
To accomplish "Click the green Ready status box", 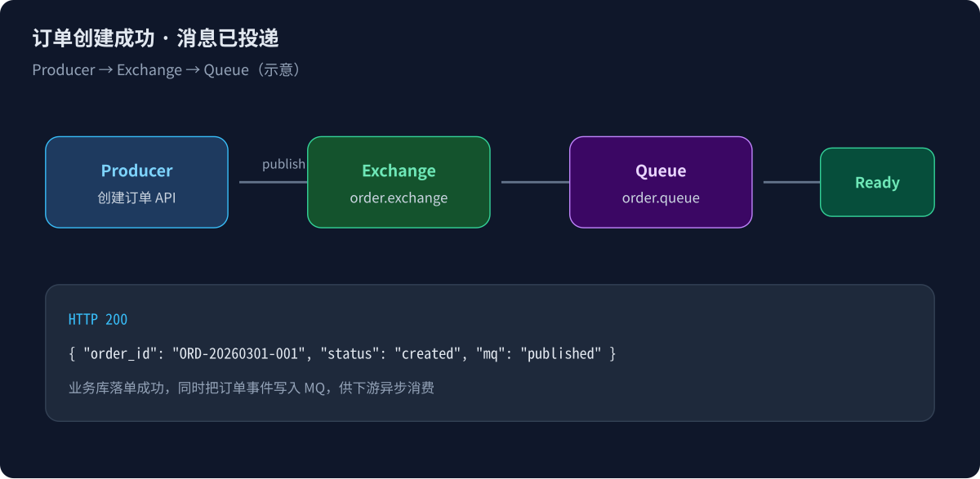I will point(877,182).
